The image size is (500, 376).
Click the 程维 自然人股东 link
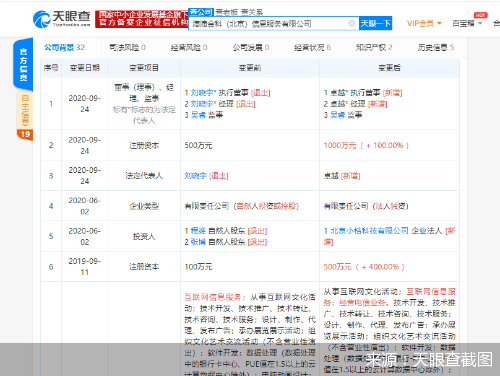point(198,231)
